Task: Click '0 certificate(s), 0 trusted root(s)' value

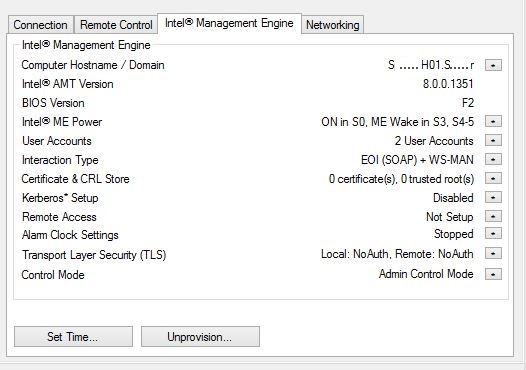Action: (x=401, y=179)
